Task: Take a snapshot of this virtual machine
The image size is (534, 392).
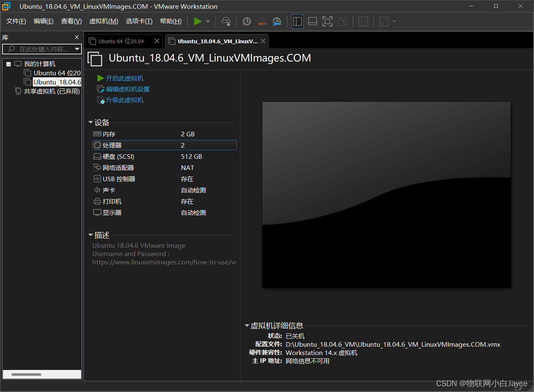Action: coord(247,22)
